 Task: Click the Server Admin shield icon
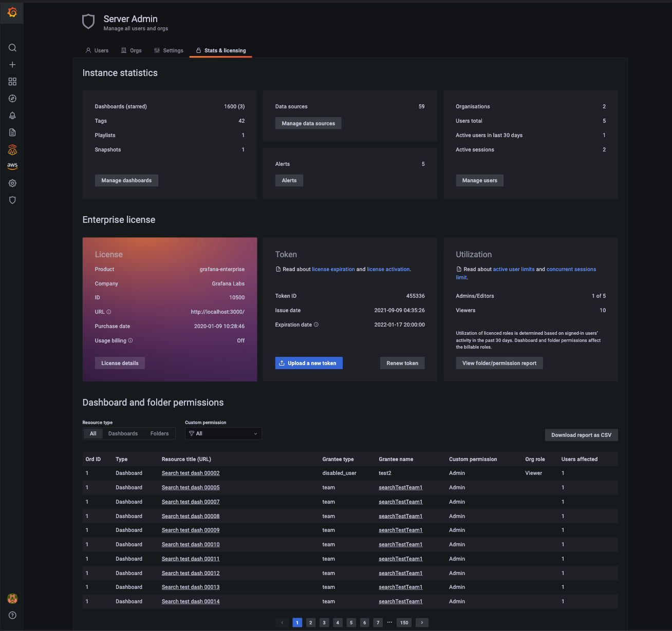[12, 200]
